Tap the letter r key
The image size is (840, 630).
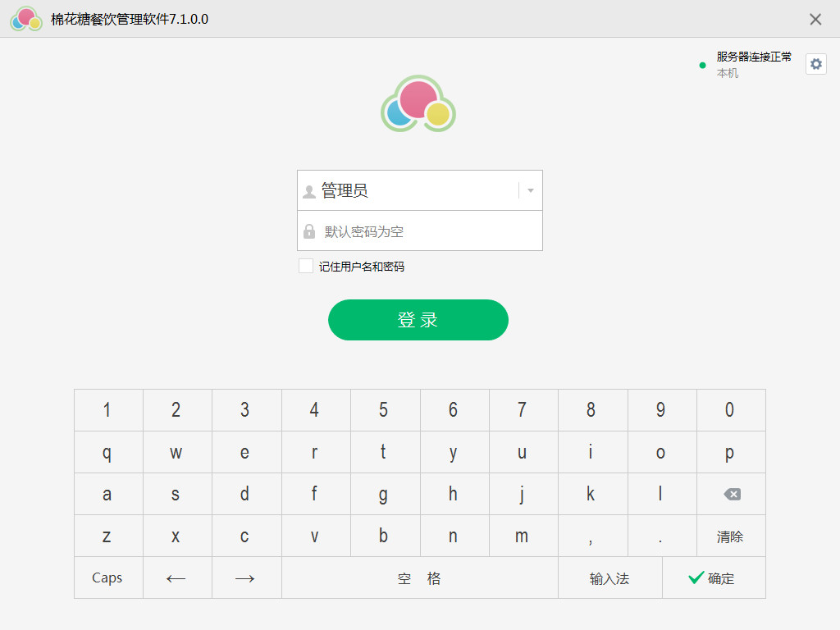[x=316, y=452]
